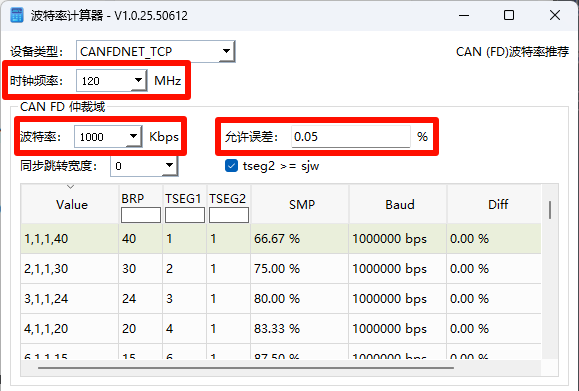
Task: Click the horizontal scrollbar of the table
Action: [246, 368]
